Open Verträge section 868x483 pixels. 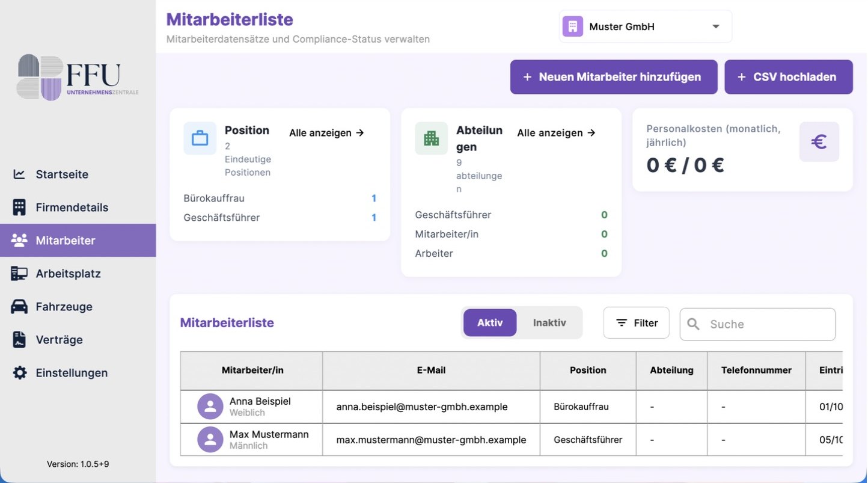78,340
